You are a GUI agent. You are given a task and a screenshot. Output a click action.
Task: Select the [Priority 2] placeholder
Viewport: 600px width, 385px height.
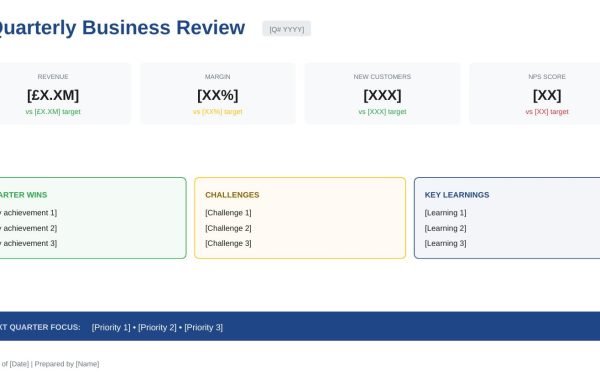157,328
